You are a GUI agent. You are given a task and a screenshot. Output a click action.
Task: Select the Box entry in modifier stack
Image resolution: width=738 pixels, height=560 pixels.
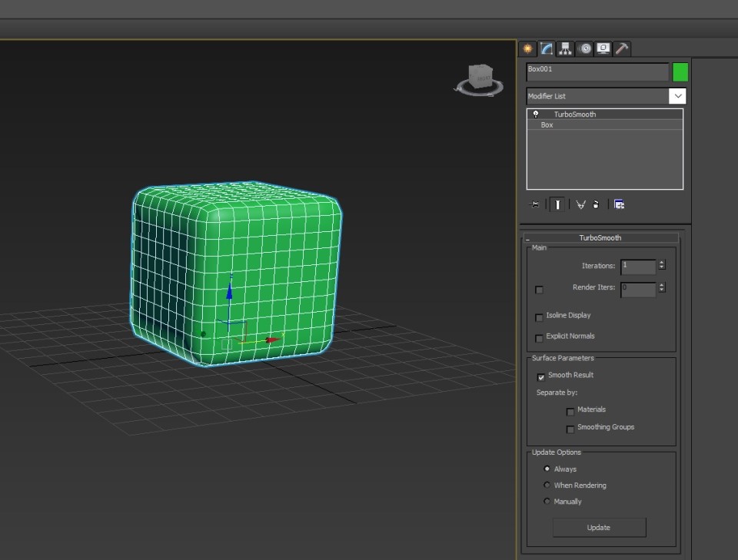point(547,124)
